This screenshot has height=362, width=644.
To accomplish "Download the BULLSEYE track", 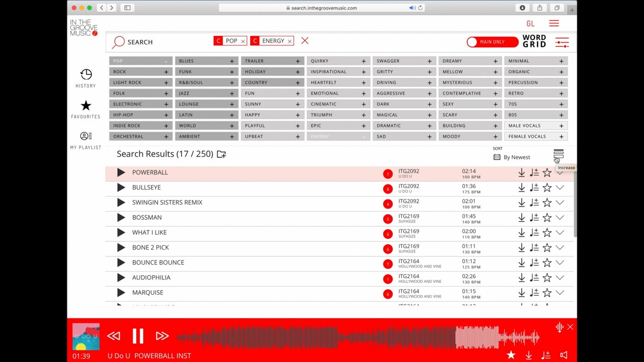I will click(522, 187).
